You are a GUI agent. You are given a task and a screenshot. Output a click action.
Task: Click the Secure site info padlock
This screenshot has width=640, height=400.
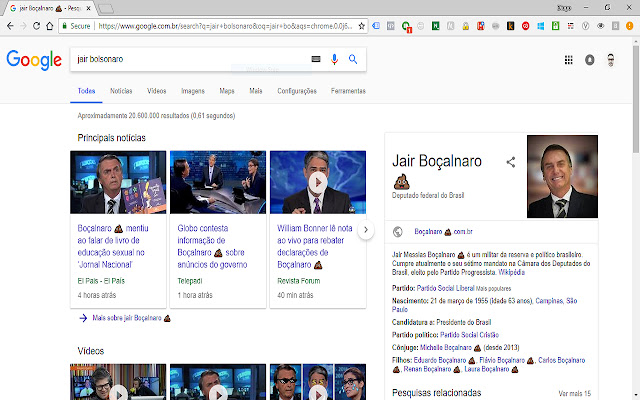point(64,26)
